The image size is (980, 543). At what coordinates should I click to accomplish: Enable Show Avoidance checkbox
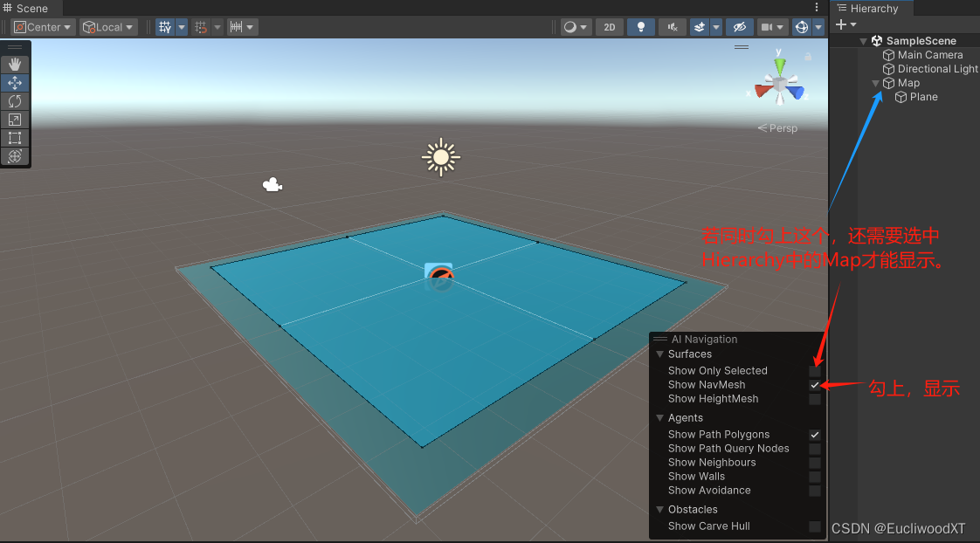tap(814, 491)
